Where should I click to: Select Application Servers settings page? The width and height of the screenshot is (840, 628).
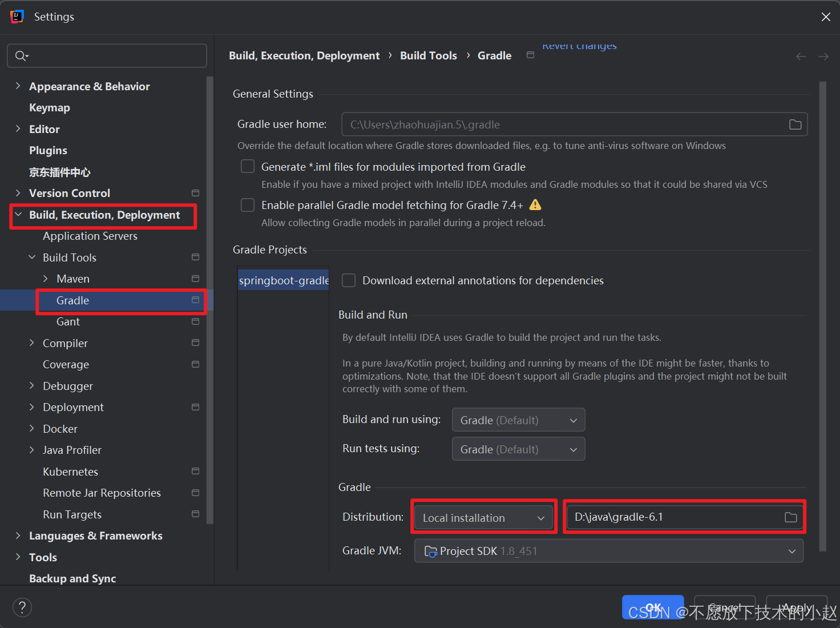pyautogui.click(x=90, y=236)
